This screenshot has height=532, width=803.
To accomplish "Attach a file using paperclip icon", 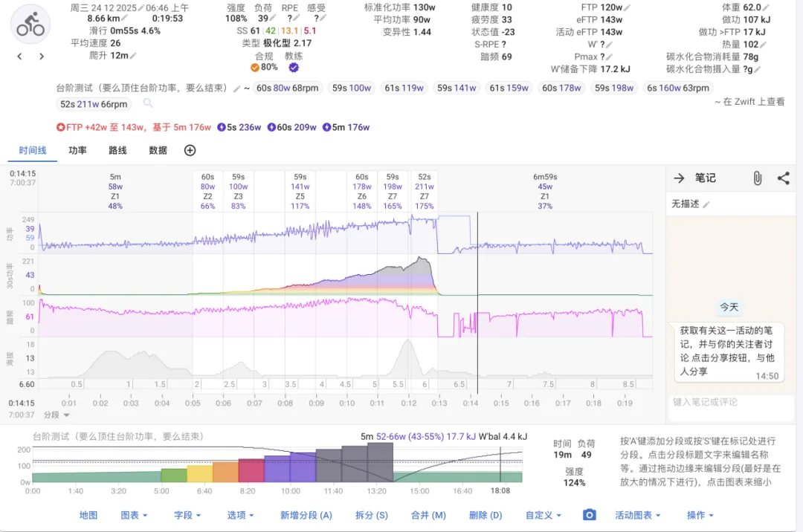I will 757,178.
